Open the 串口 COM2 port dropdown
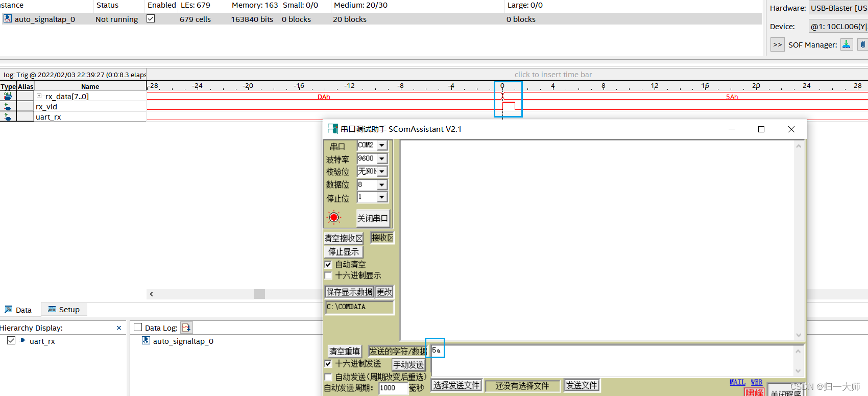The height and width of the screenshot is (396, 868). pos(382,146)
